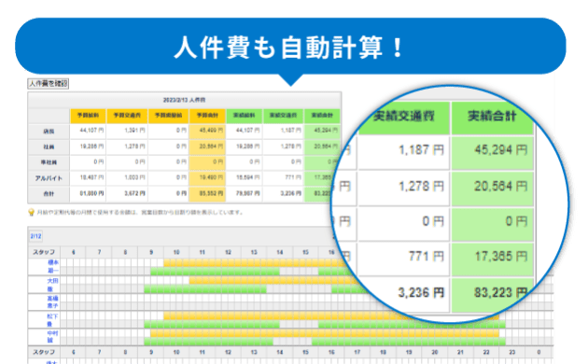The height and width of the screenshot is (364, 588).
Task: Click the 実績給料 column header
Action: pos(245,116)
